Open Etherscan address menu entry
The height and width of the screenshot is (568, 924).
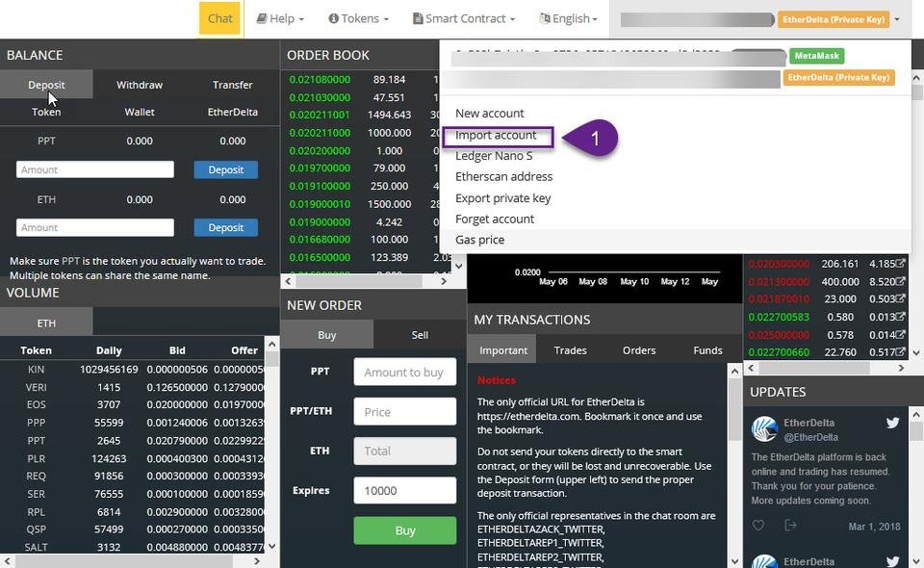point(503,177)
